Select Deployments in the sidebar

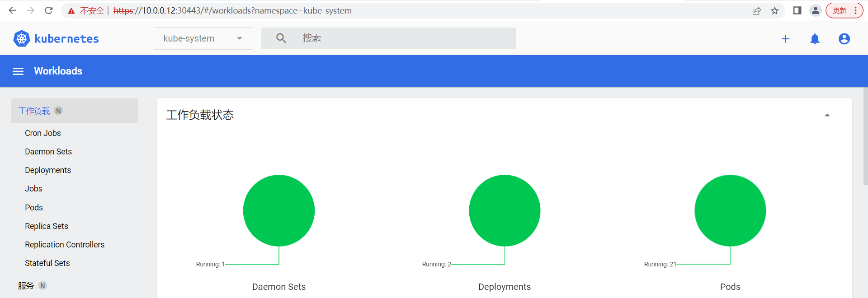pos(48,170)
